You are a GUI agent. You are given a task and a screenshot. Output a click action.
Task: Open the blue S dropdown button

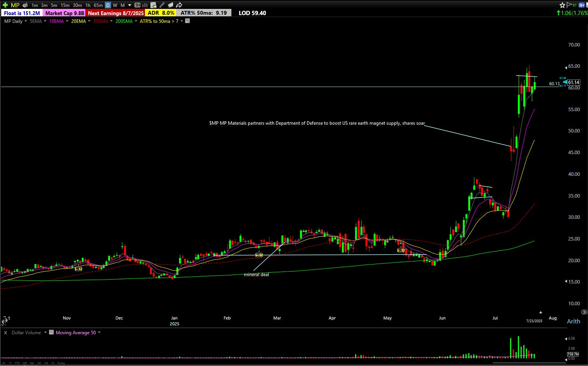coord(581,5)
